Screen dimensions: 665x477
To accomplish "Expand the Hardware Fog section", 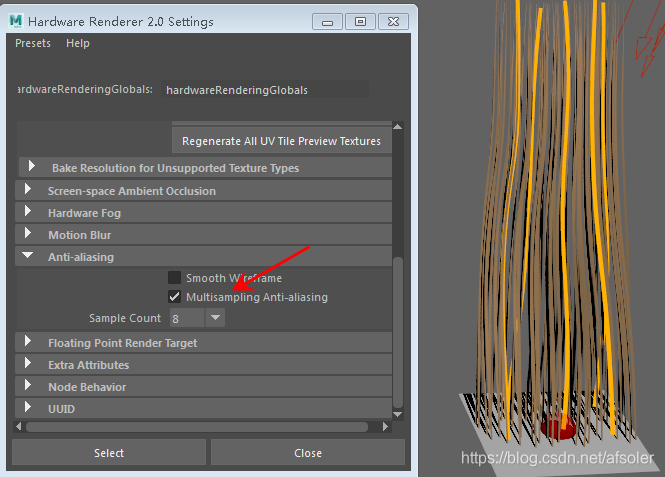I will (204, 213).
